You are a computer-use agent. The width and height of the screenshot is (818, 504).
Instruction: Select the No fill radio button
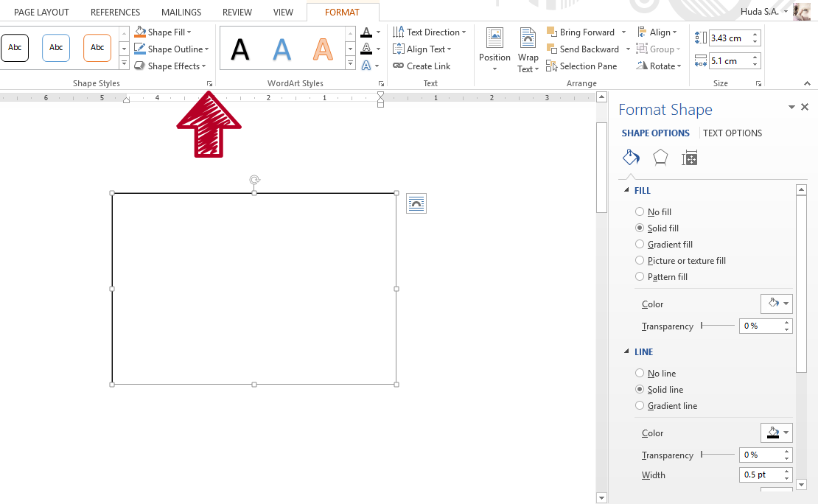point(640,212)
